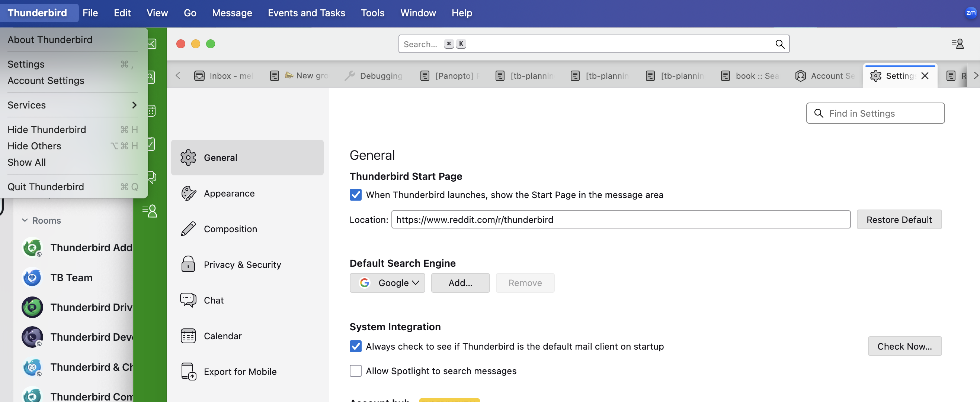The height and width of the screenshot is (402, 980).
Task: Open the Appearance settings pane
Action: pyautogui.click(x=229, y=194)
